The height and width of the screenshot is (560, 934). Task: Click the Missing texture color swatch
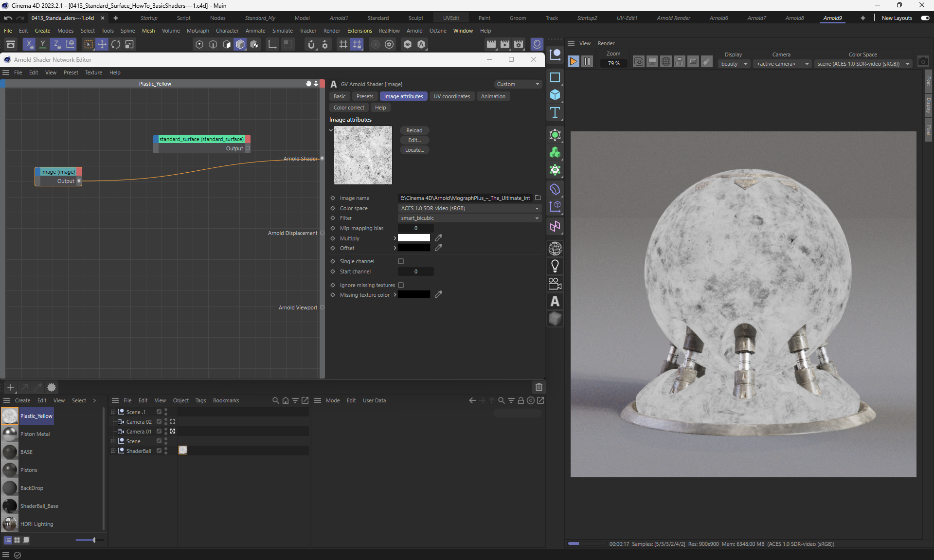coord(413,294)
